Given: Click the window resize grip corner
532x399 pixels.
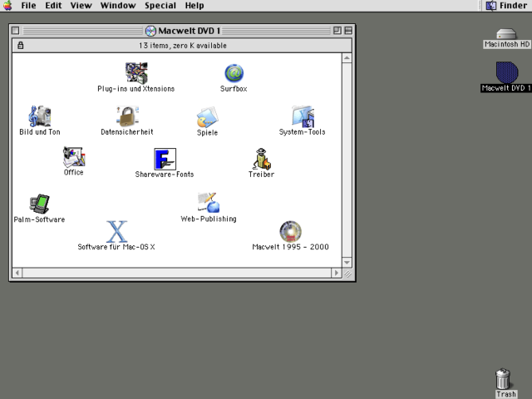Looking at the screenshot, I should [347, 273].
